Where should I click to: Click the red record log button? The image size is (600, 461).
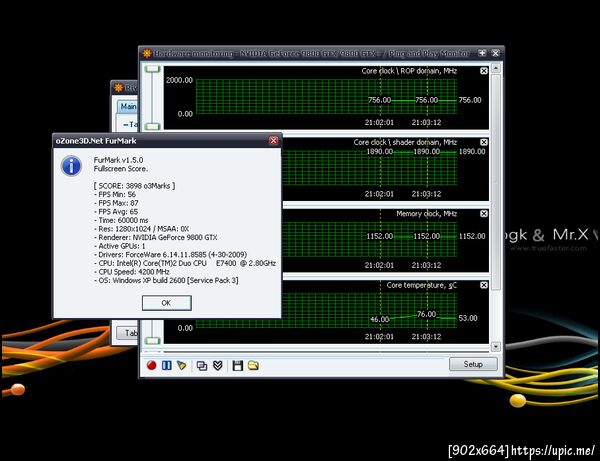coord(152,365)
